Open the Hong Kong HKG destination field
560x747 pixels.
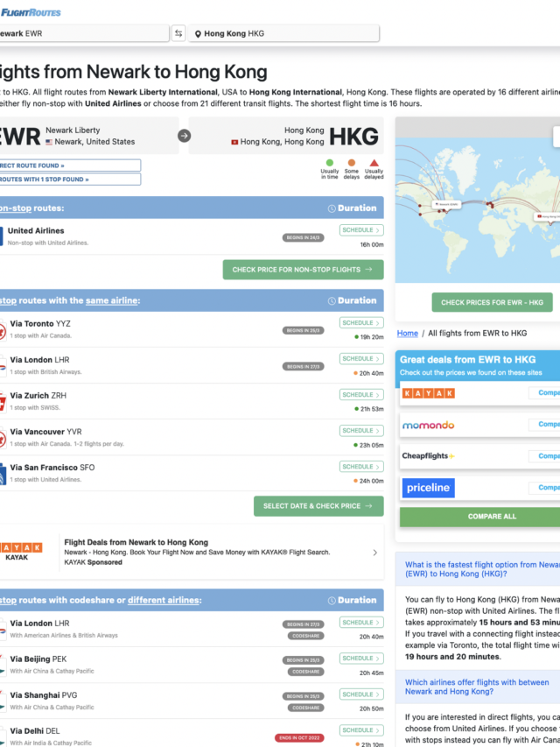pyautogui.click(x=283, y=33)
